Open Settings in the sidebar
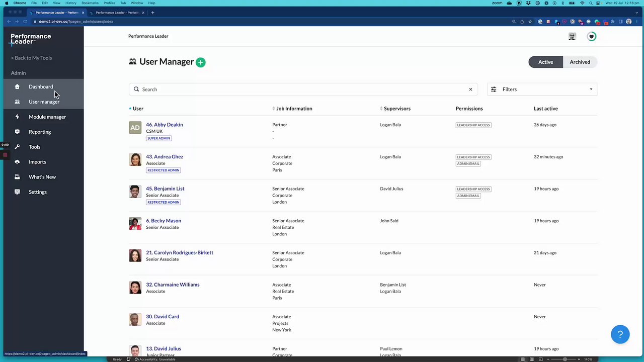644x362 pixels. [38, 192]
